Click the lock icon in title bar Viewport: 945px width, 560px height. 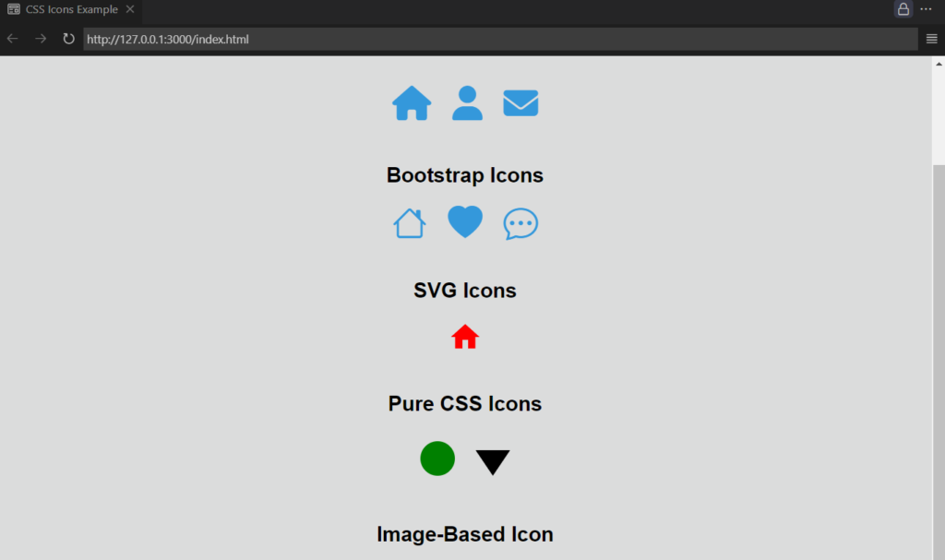(903, 9)
